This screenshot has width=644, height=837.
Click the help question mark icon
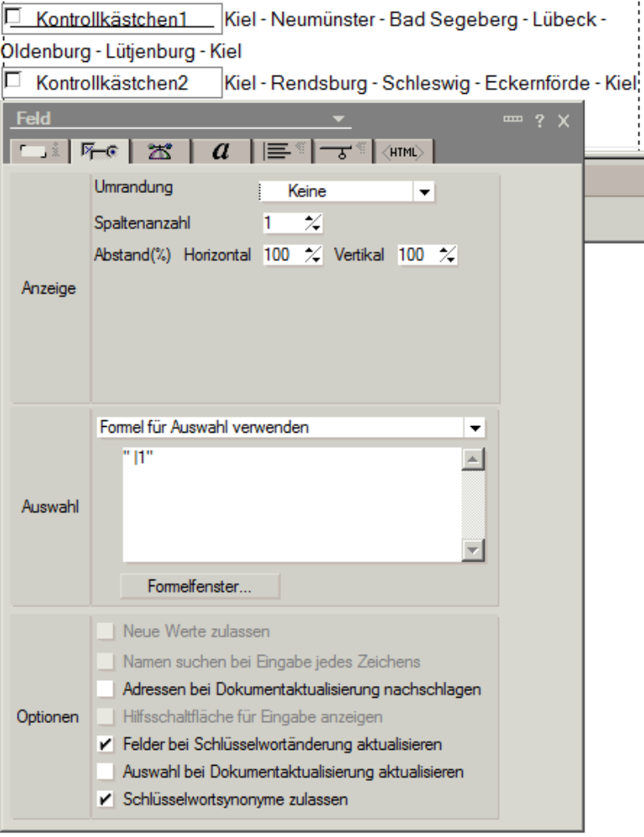pyautogui.click(x=539, y=121)
